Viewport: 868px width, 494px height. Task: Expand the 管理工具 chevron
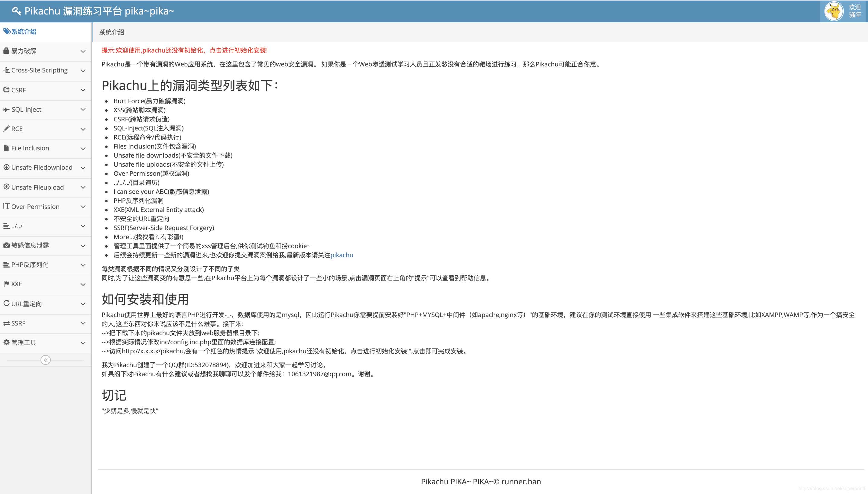(x=83, y=343)
